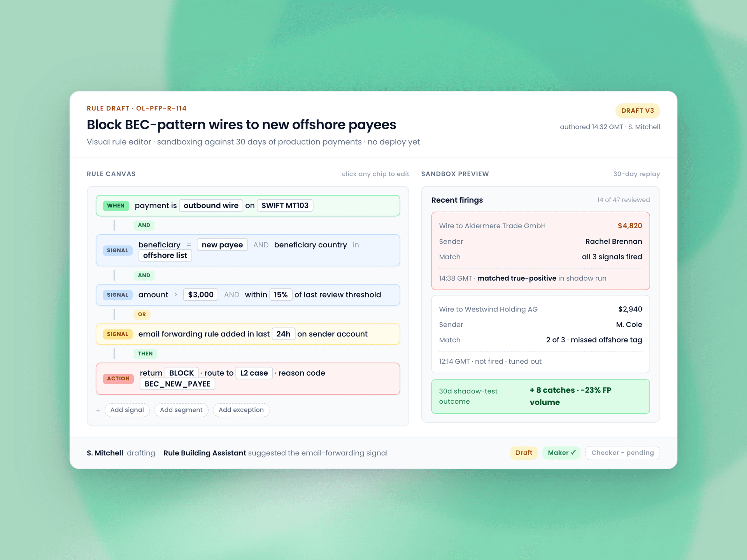
Task: Click the equals operator after beneficiary
Action: (x=189, y=245)
